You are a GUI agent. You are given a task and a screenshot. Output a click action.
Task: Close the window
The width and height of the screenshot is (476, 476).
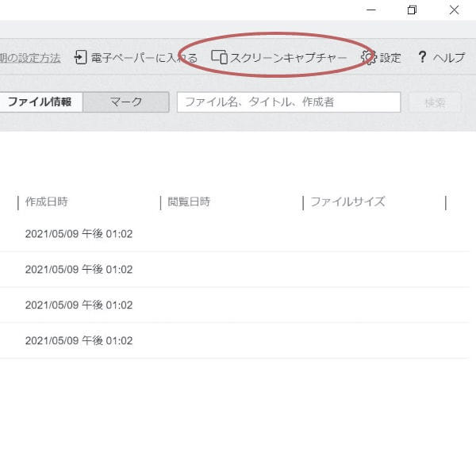454,10
